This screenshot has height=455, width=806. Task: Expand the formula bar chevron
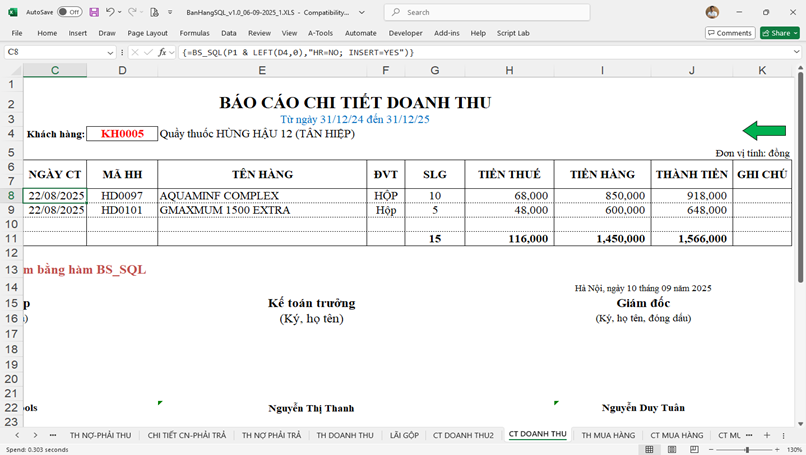tap(796, 52)
